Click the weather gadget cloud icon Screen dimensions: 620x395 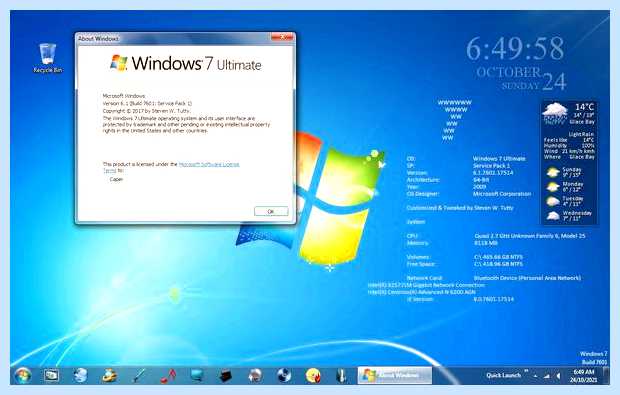[555, 113]
